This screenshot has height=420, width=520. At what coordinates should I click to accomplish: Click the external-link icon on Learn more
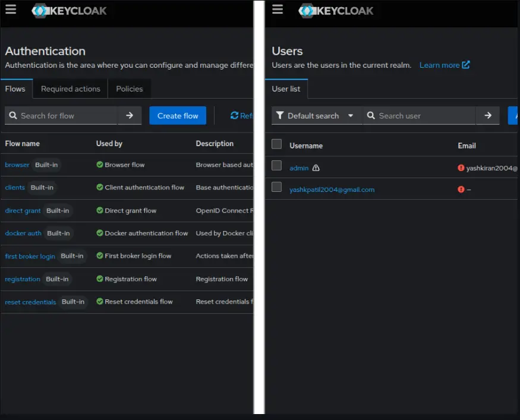467,65
